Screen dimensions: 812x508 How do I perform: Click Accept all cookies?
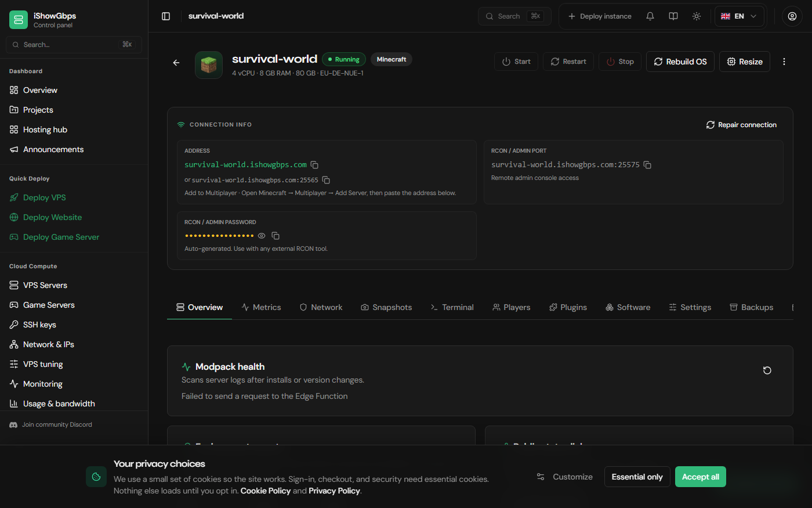point(701,477)
